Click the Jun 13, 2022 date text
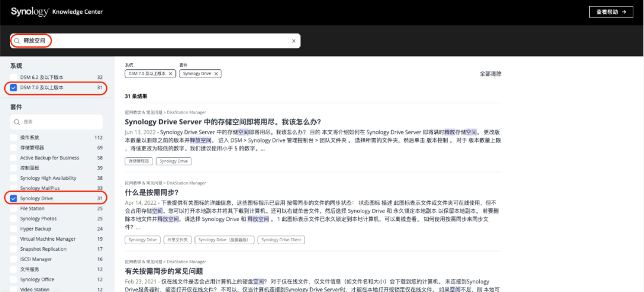This screenshot has width=644, height=292. 140,133
